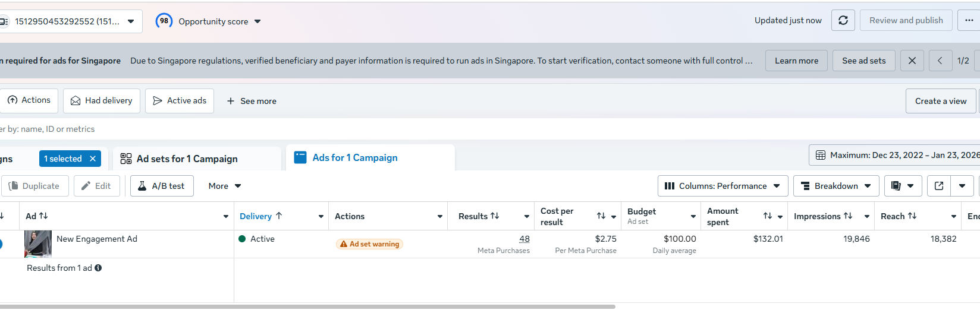The width and height of the screenshot is (980, 310).
Task: Click the export/share table icon
Action: (939, 186)
